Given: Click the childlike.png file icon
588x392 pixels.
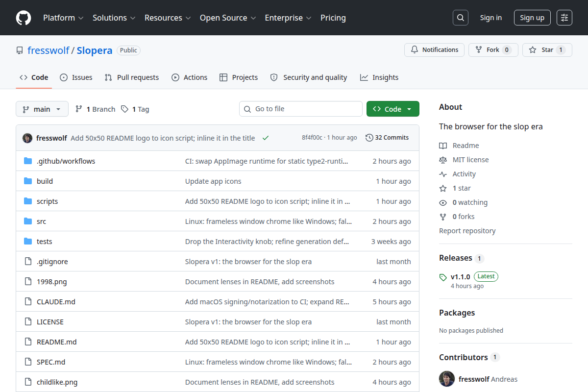Looking at the screenshot, I should [x=28, y=382].
